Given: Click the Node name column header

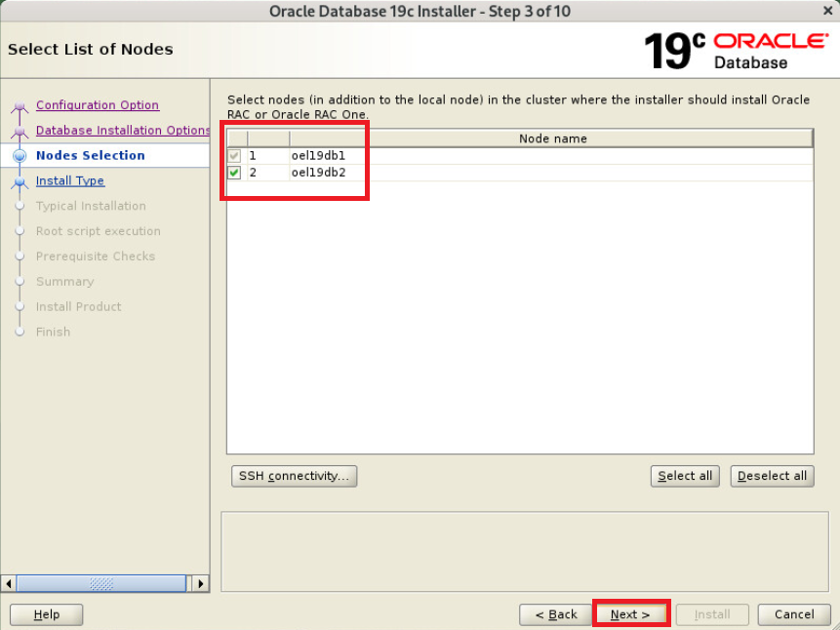Looking at the screenshot, I should (552, 138).
